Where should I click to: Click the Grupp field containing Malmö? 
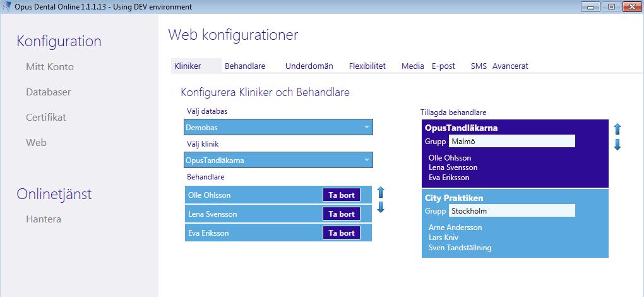[511, 142]
